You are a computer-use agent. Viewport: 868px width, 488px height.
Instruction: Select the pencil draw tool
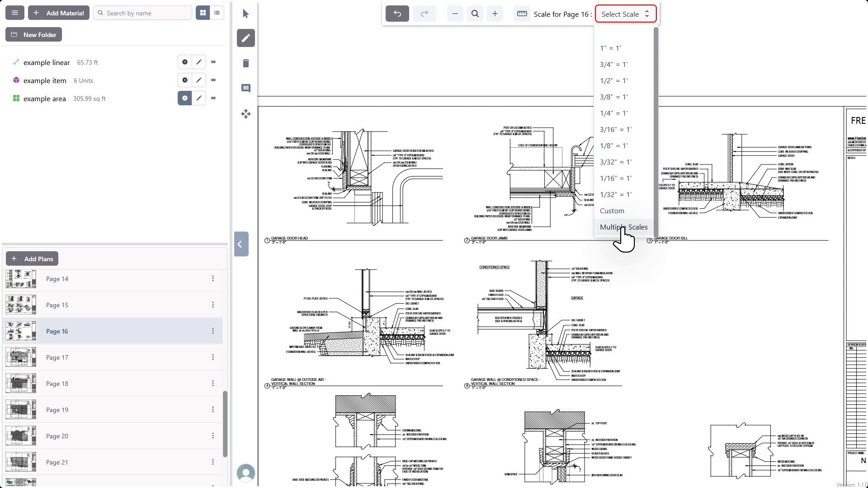246,38
